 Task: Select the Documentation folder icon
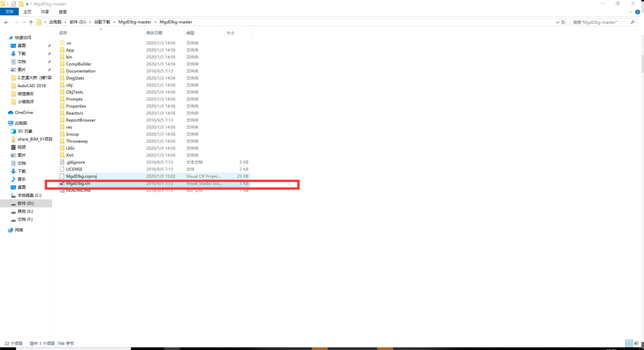[x=62, y=71]
